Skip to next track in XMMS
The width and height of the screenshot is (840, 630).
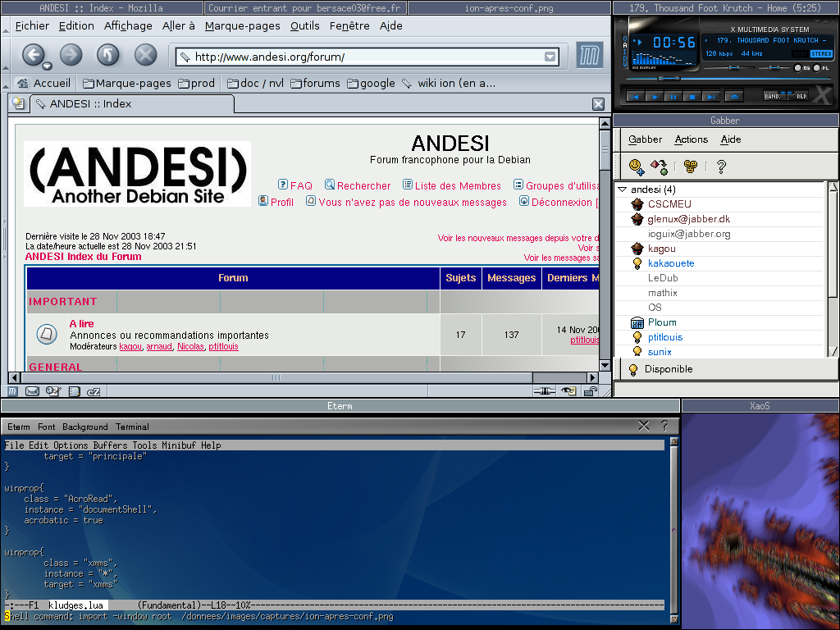[710, 97]
